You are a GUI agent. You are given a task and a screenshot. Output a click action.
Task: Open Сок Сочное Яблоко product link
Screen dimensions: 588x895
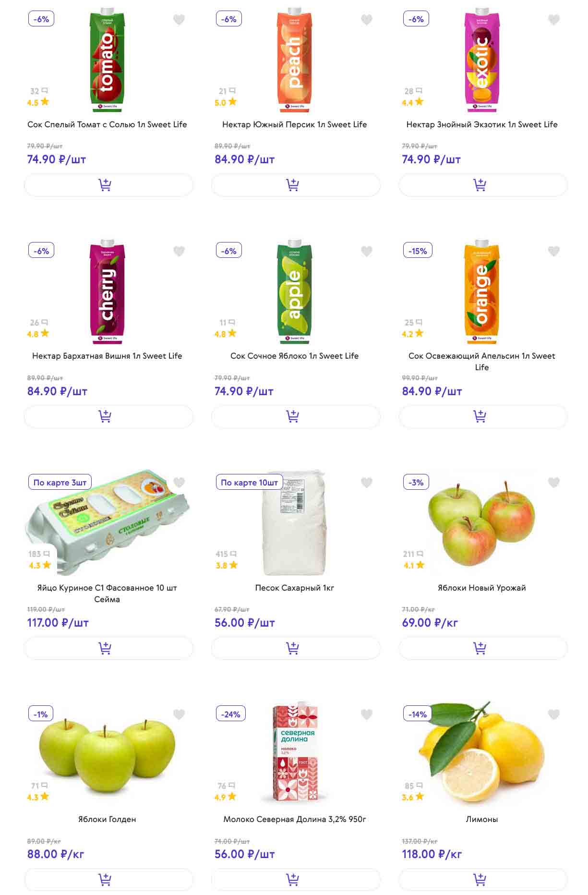[x=294, y=356]
